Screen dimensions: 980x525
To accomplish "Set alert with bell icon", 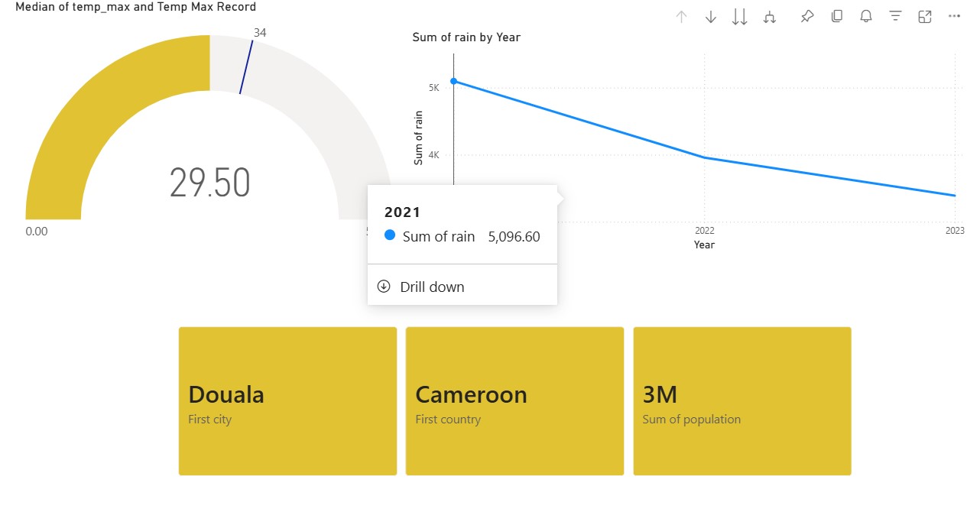I will (866, 16).
